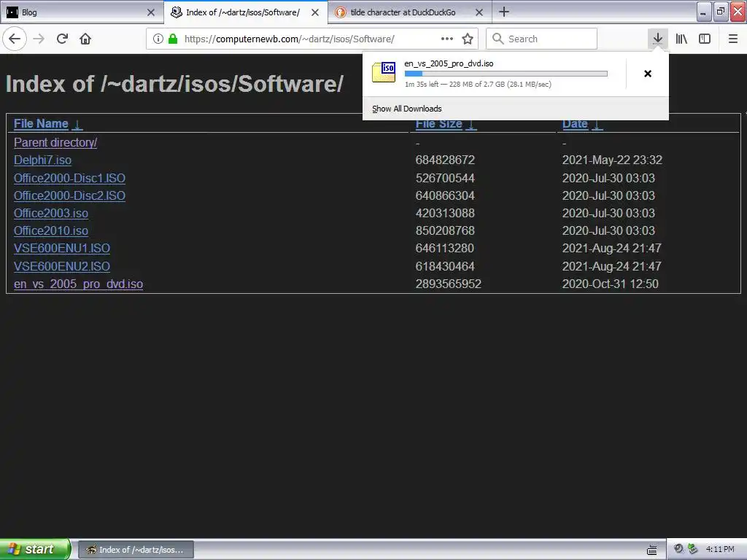The image size is (747, 560).
Task: Click the network tray icon beside the clock
Action: (693, 549)
